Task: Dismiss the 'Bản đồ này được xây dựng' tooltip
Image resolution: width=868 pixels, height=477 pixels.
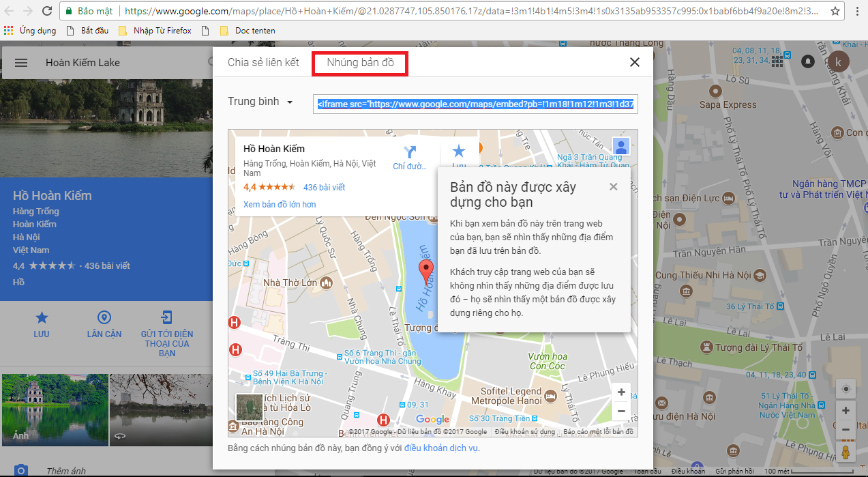Action: click(613, 186)
